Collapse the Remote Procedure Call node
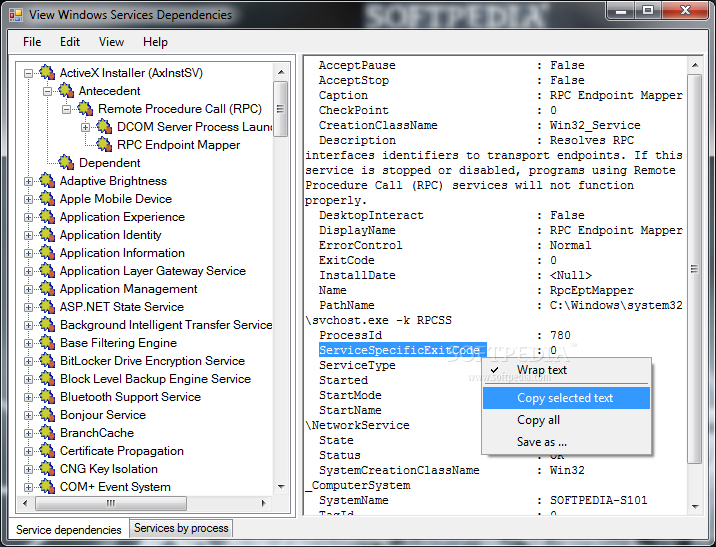Image resolution: width=716 pixels, height=547 pixels. coord(67,109)
